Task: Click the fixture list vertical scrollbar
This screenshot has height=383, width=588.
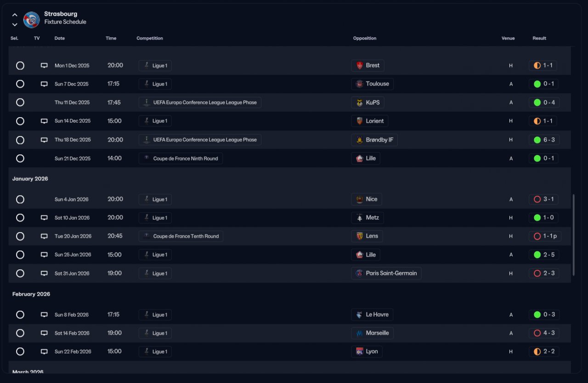Action: click(573, 235)
